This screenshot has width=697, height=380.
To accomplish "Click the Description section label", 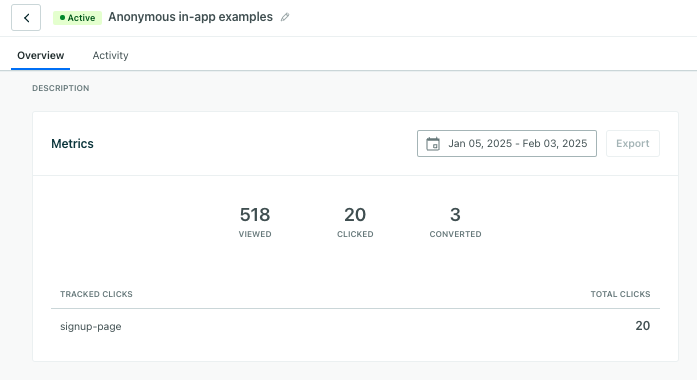I will pos(60,88).
